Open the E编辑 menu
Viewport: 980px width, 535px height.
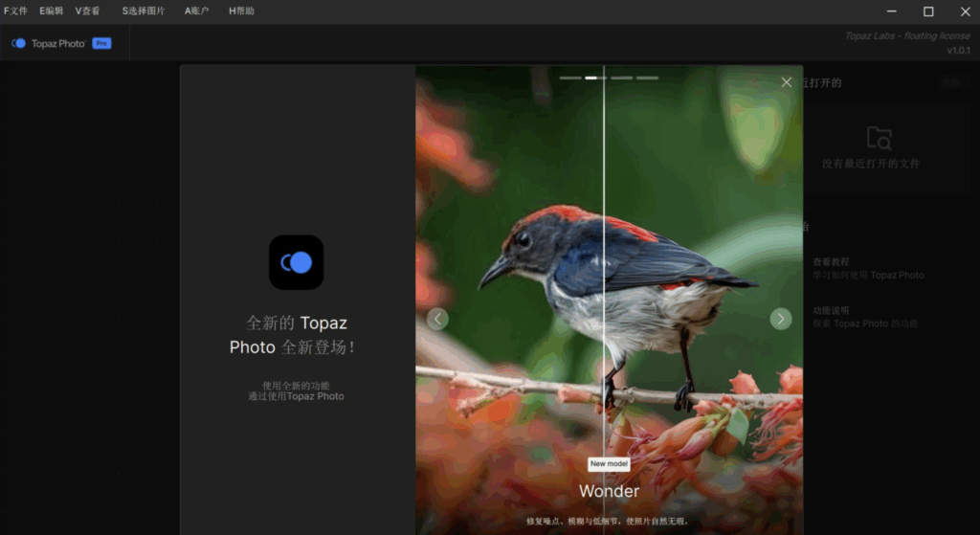coord(52,11)
